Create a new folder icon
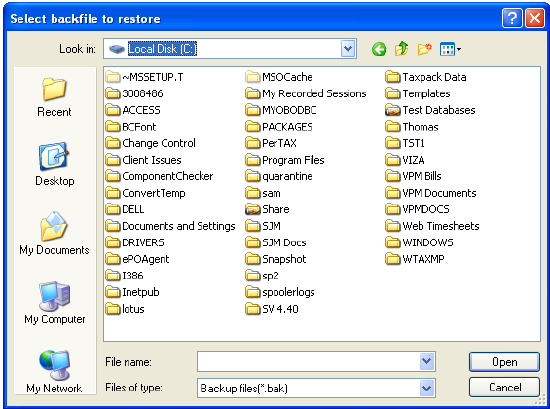Screen dimensions: 550x409 (424, 49)
